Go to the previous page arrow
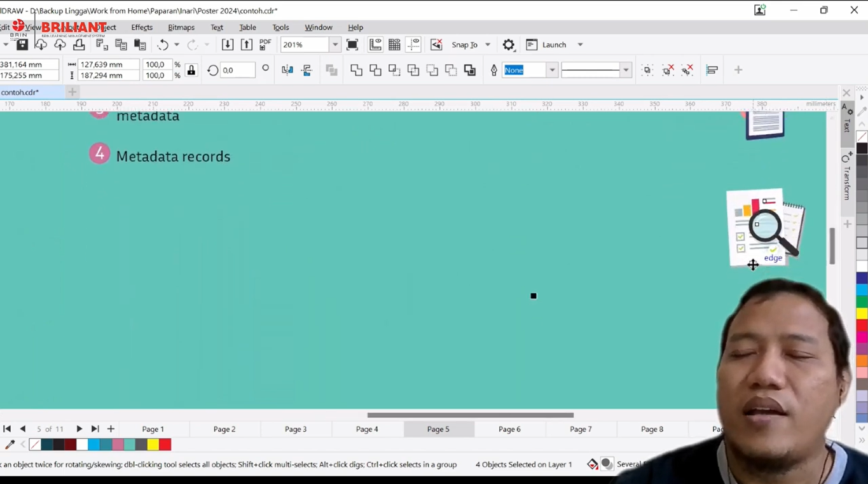 (23, 429)
